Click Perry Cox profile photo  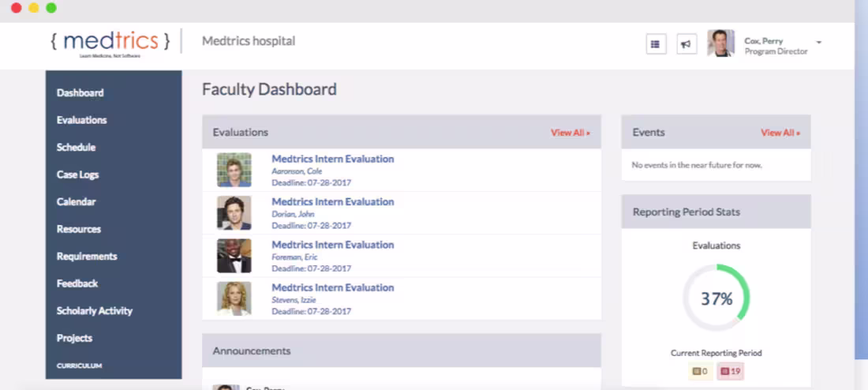pos(720,43)
